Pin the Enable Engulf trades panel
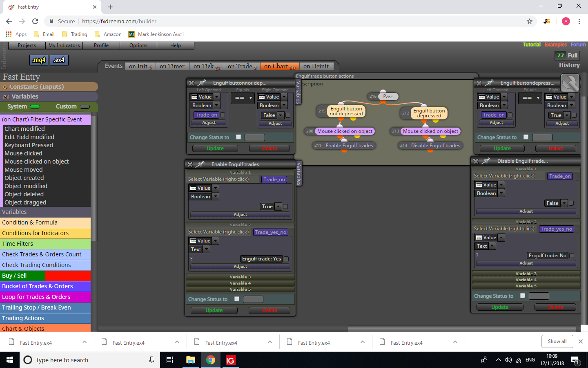 (x=200, y=164)
